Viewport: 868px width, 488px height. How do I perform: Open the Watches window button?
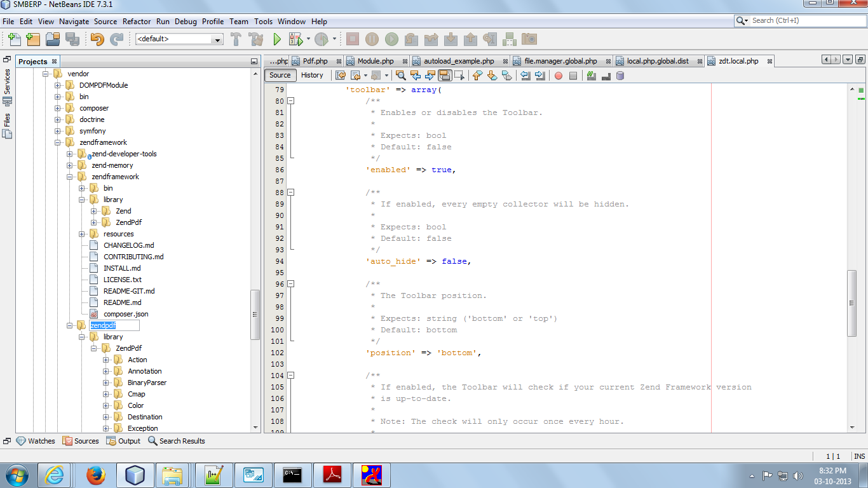point(36,441)
